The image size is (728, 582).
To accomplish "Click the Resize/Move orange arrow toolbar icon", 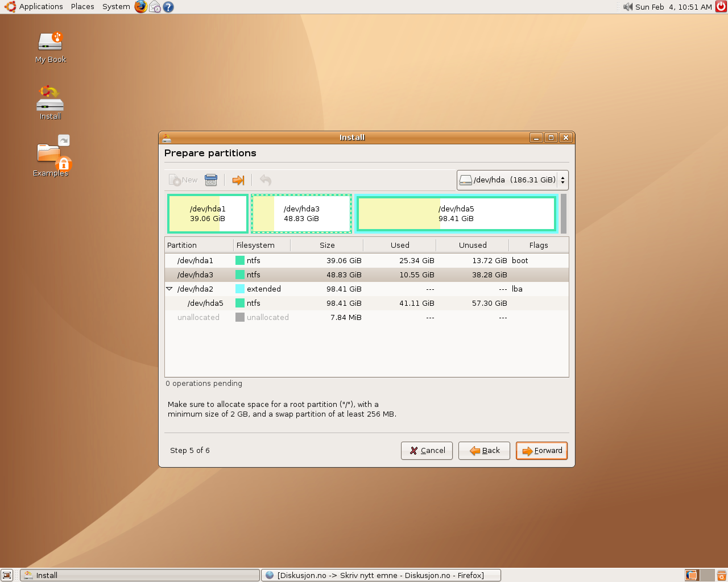I will (238, 180).
